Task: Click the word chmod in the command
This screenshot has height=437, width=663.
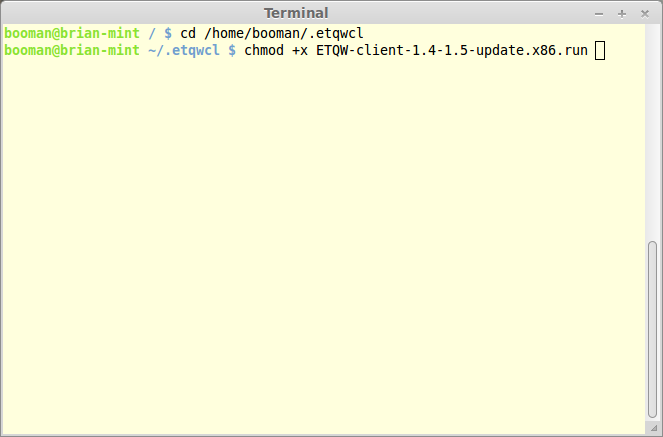Action: click(x=264, y=50)
